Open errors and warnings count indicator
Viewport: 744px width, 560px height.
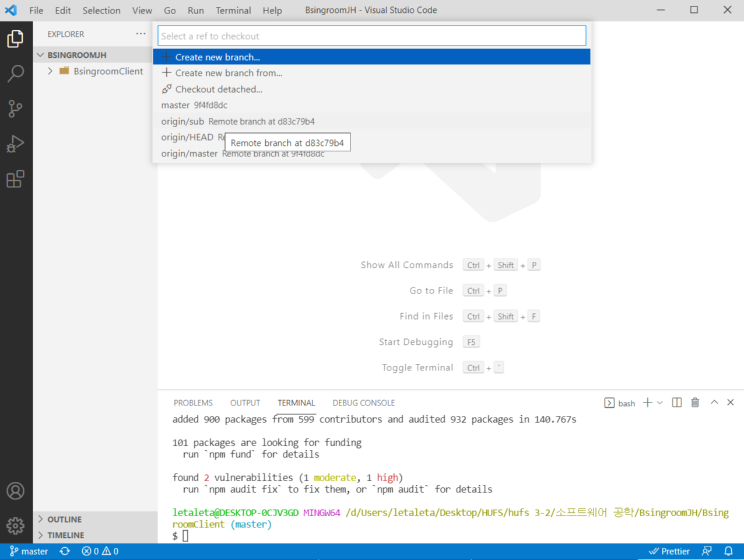(x=100, y=551)
